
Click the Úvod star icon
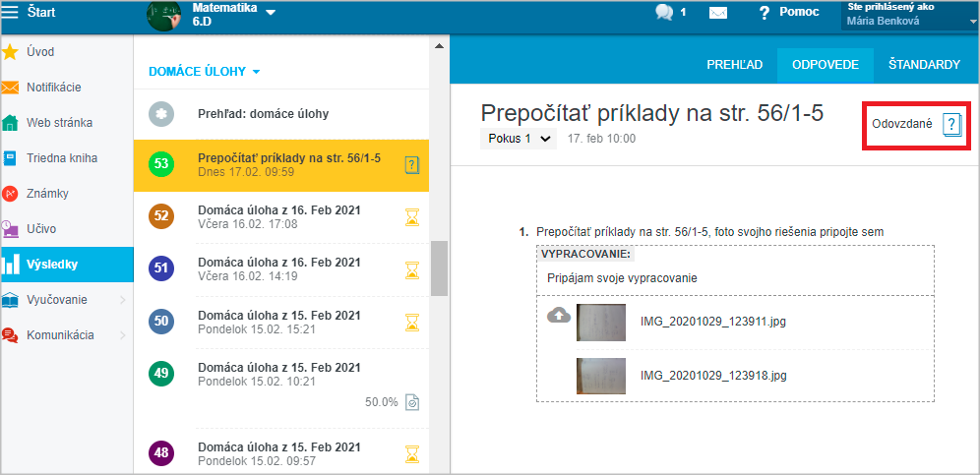pyautogui.click(x=10, y=52)
